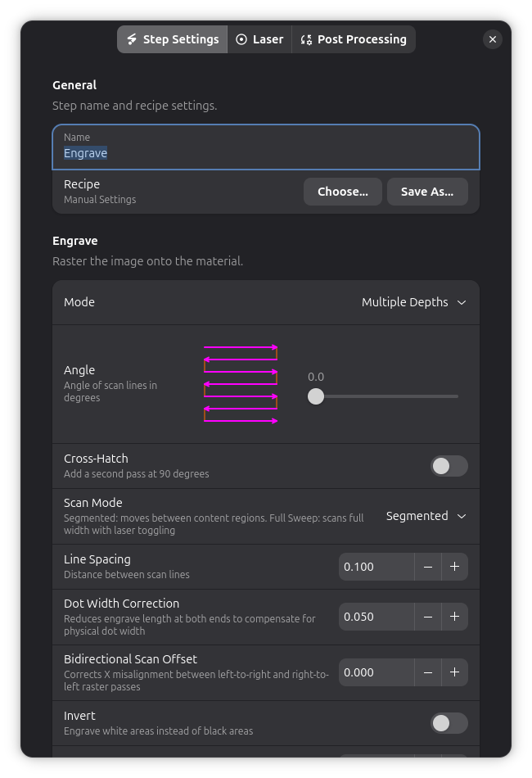Increase Dot Width Correction with plus icon

click(x=454, y=617)
